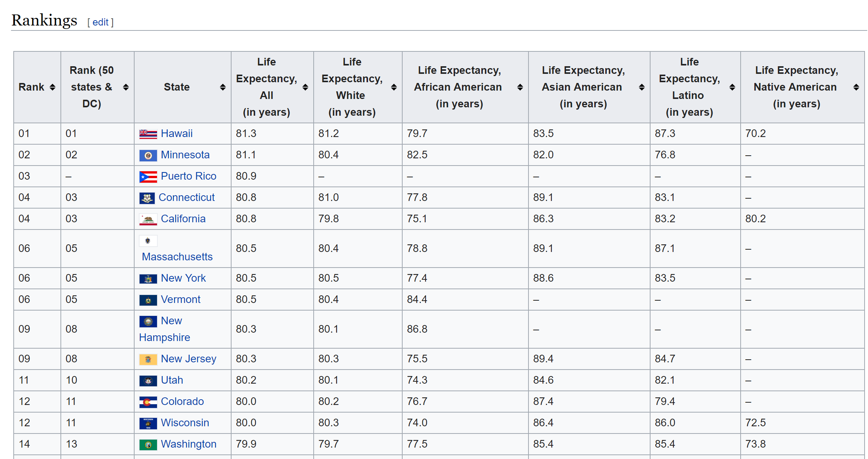Open the New Hampshire link
Viewport: 868px width, 459px height.
pos(165,329)
